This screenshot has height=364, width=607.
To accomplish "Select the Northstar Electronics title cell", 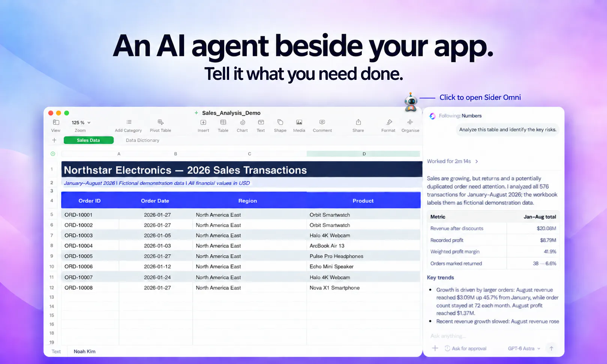I will [242, 170].
